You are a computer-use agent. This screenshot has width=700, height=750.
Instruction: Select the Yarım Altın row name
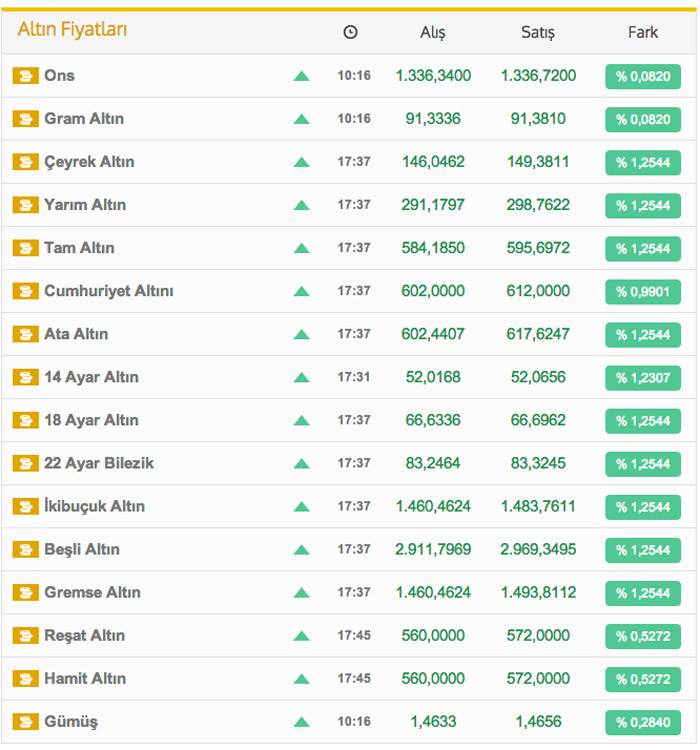85,205
